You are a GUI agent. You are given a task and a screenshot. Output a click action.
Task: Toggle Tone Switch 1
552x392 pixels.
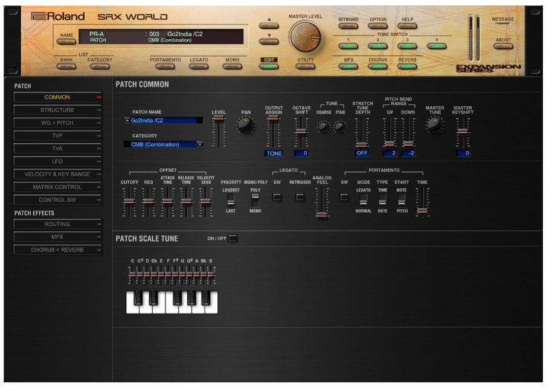tap(348, 46)
